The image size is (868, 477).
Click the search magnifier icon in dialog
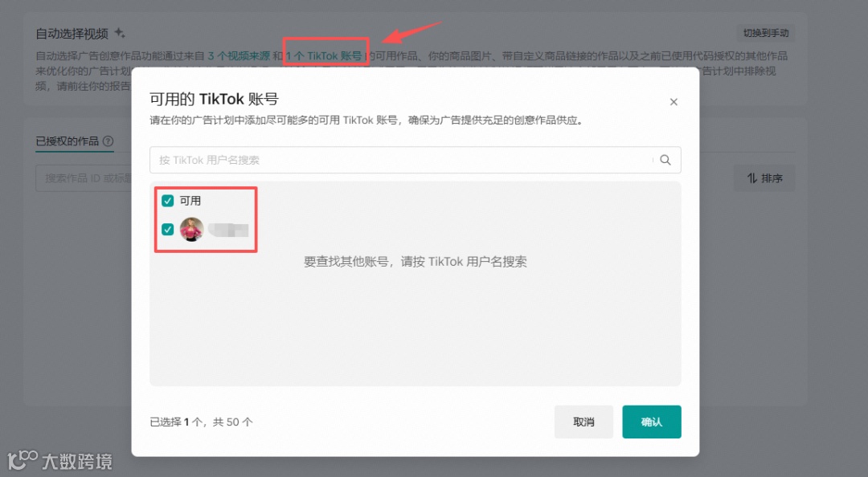pyautogui.click(x=665, y=160)
